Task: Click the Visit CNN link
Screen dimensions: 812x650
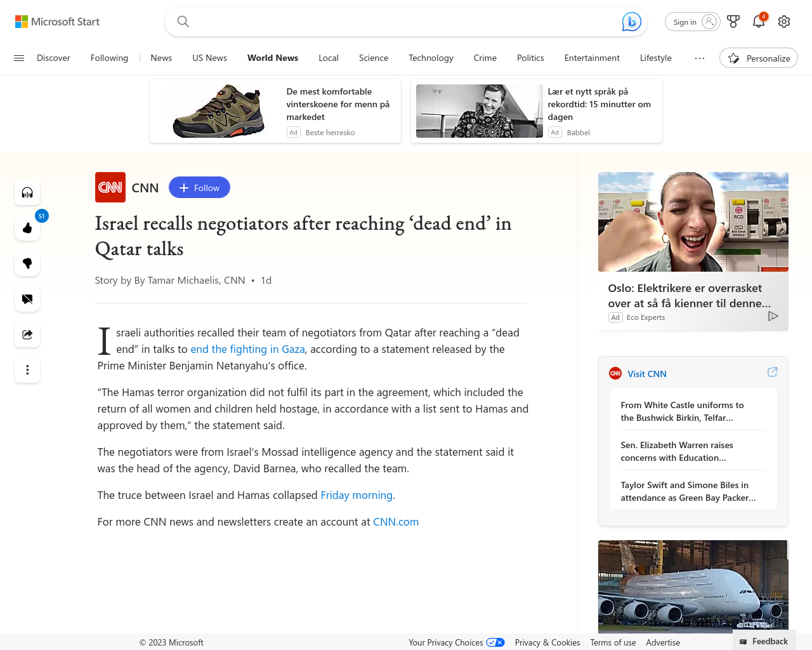Action: (647, 374)
